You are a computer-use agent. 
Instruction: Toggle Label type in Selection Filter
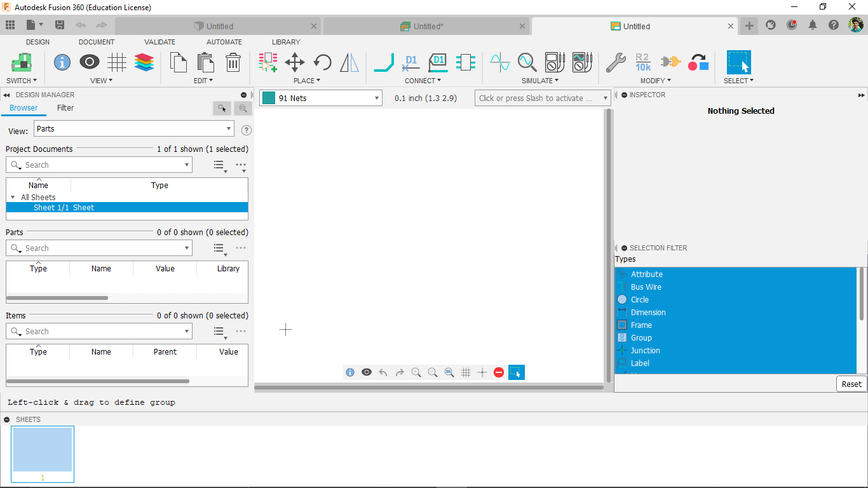pyautogui.click(x=736, y=363)
